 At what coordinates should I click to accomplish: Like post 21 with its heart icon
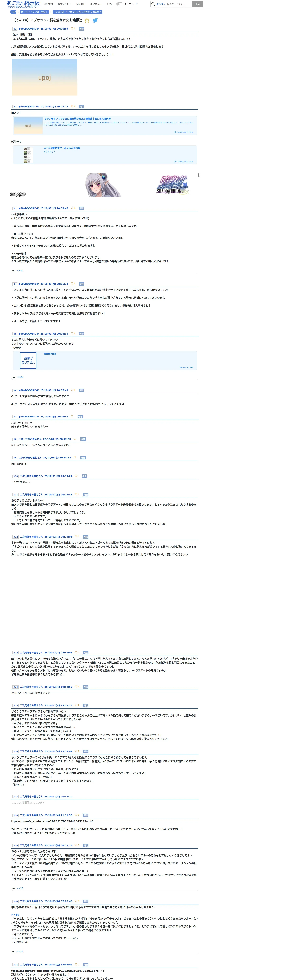tap(76, 964)
